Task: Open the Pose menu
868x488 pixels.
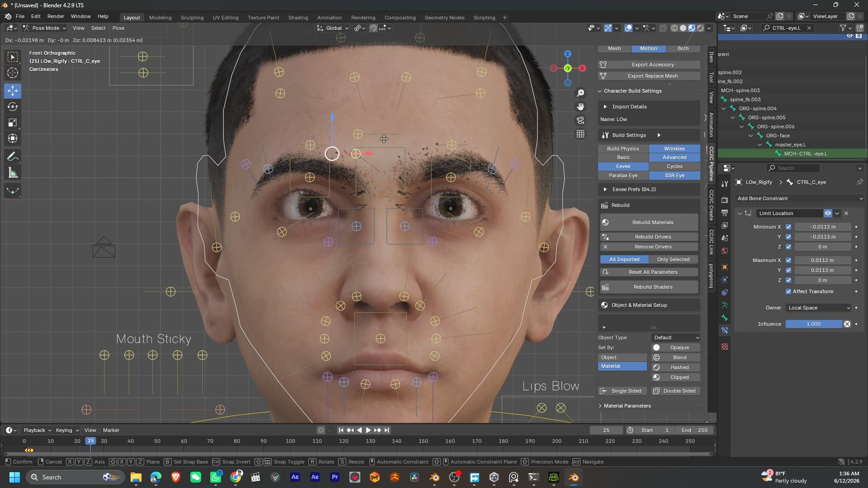Action: (x=118, y=28)
